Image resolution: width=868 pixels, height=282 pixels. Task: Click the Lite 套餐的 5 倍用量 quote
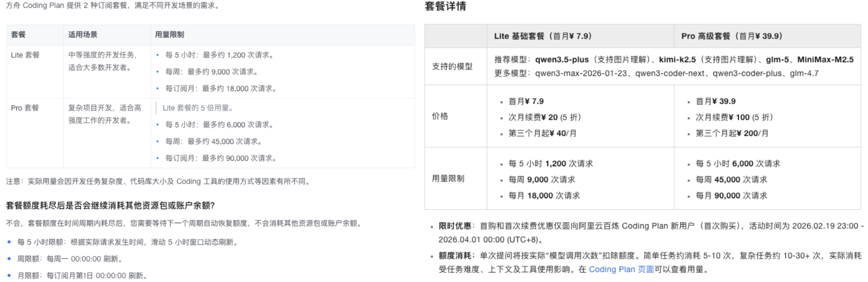click(198, 108)
